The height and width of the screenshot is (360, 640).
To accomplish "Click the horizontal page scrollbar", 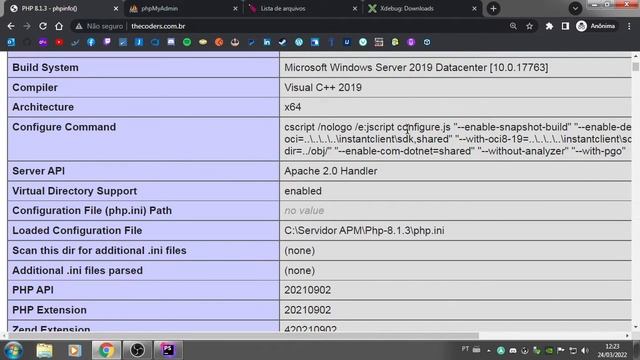I will (x=243, y=336).
